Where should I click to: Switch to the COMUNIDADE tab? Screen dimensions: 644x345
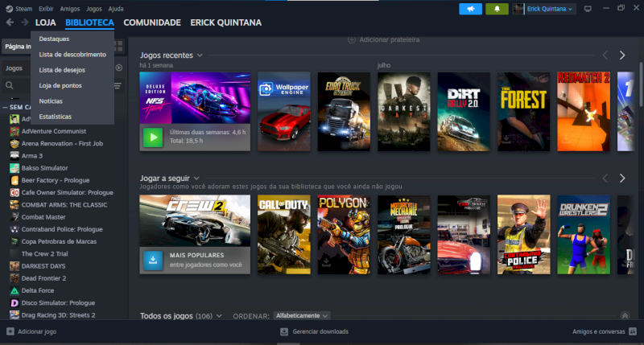(x=152, y=23)
